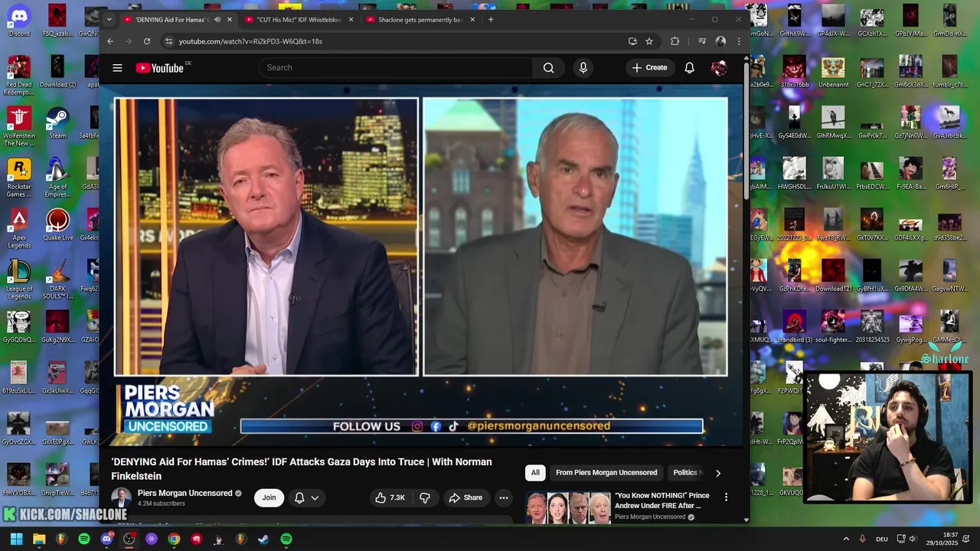Select From Piers Morgan Uncensored chip
This screenshot has width=980, height=551.
606,473
